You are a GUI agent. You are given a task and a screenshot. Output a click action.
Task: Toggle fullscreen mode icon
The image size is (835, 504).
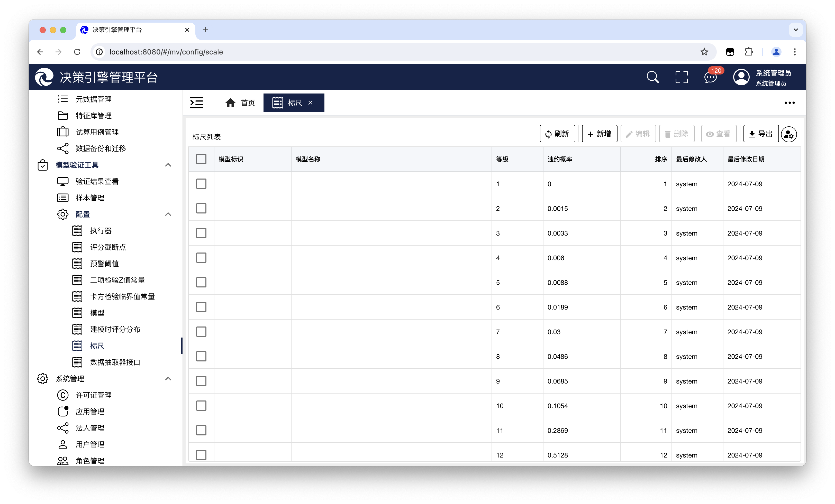[682, 77]
